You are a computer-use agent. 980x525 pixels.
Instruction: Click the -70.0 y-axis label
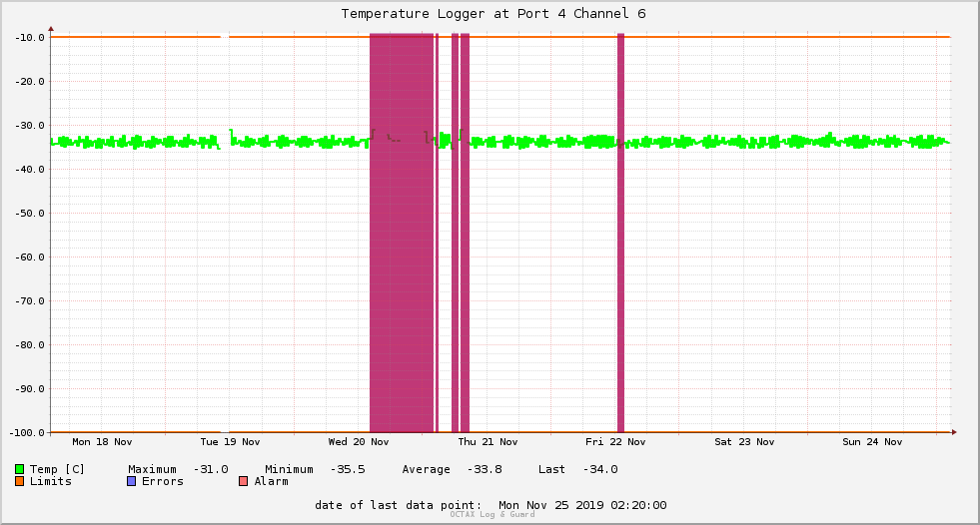[29, 300]
